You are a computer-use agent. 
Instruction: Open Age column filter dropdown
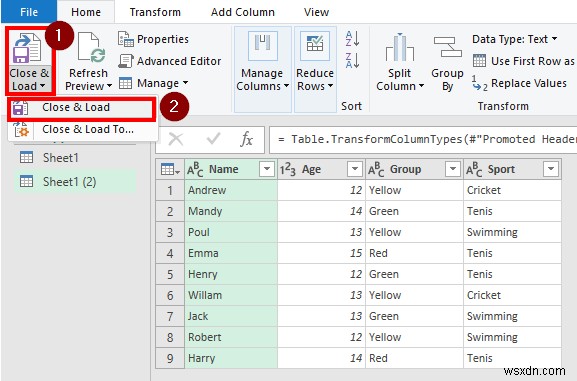coord(355,169)
